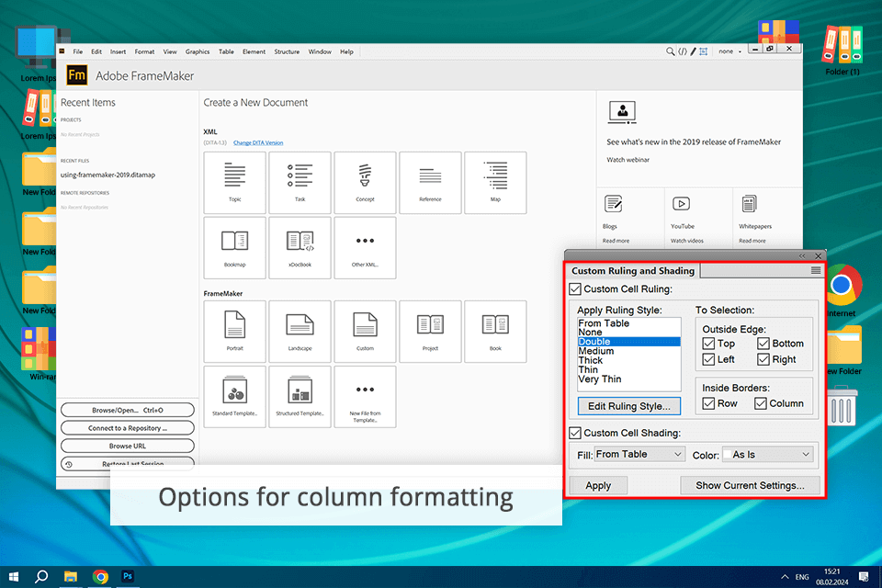The height and width of the screenshot is (588, 882).
Task: Select the Custom Ruling and Shading tab
Action: pyautogui.click(x=633, y=271)
